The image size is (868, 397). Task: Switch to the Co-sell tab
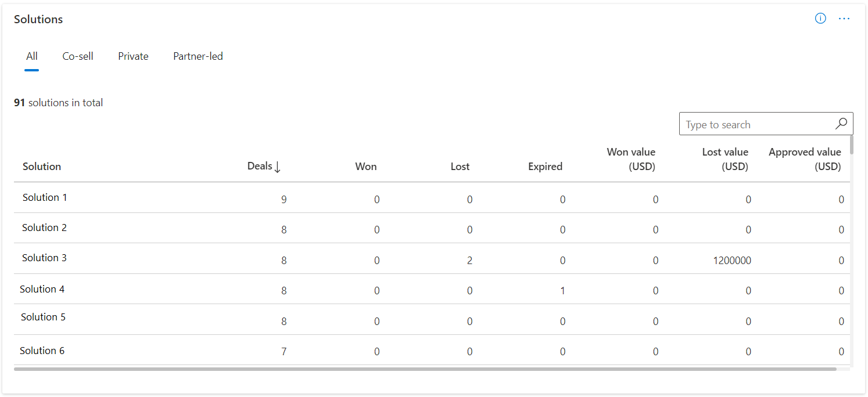coord(78,56)
